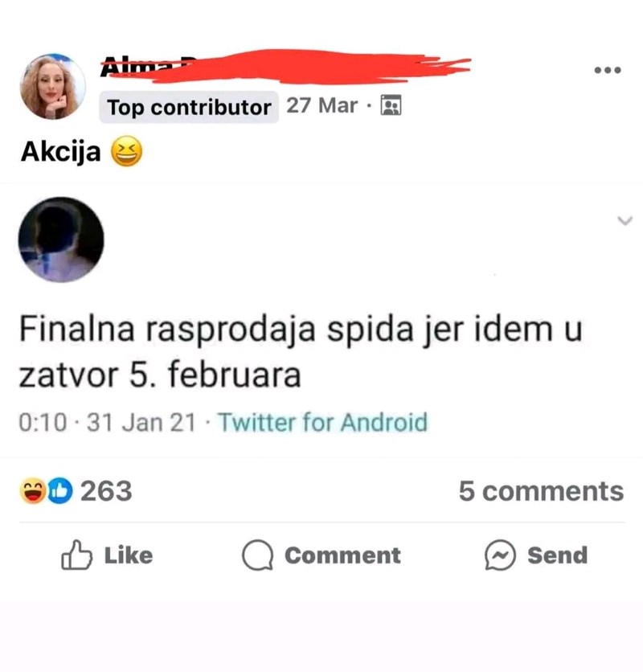View the 263 reactions list
This screenshot has width=643, height=672.
(106, 490)
